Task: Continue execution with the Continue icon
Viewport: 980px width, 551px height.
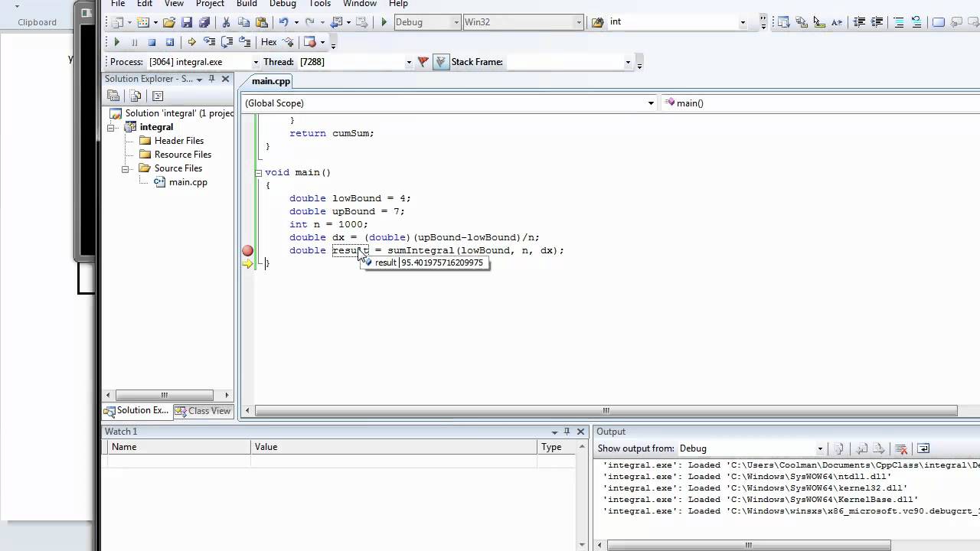Action: click(117, 42)
